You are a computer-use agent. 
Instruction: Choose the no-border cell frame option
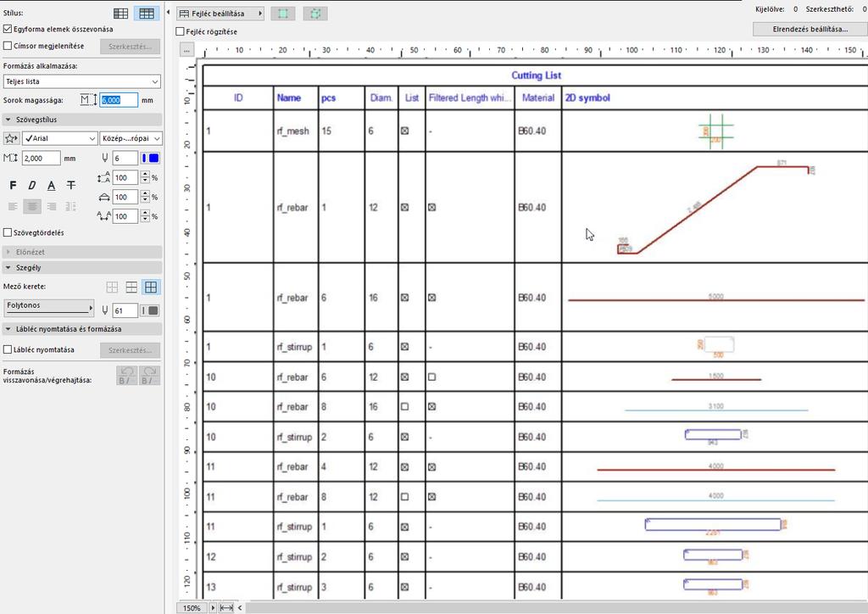[113, 287]
